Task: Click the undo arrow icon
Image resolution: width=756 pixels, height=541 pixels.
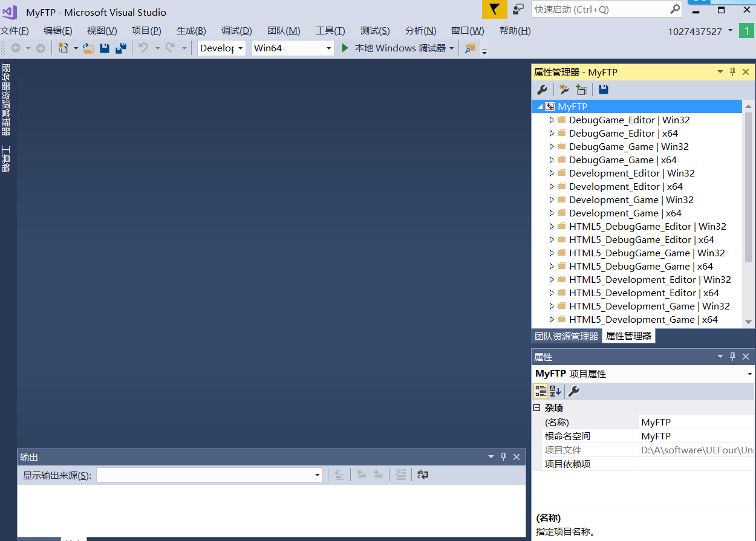Action: [x=143, y=48]
